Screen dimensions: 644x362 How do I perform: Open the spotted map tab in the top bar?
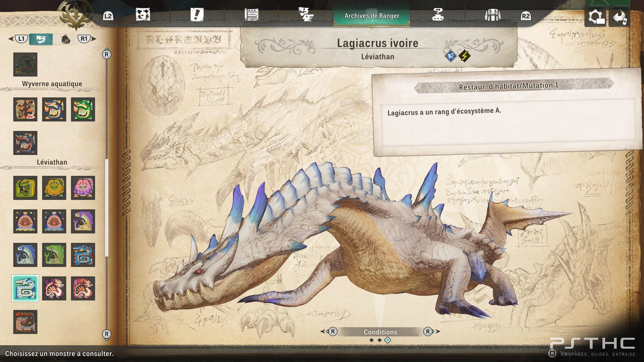[x=143, y=14]
